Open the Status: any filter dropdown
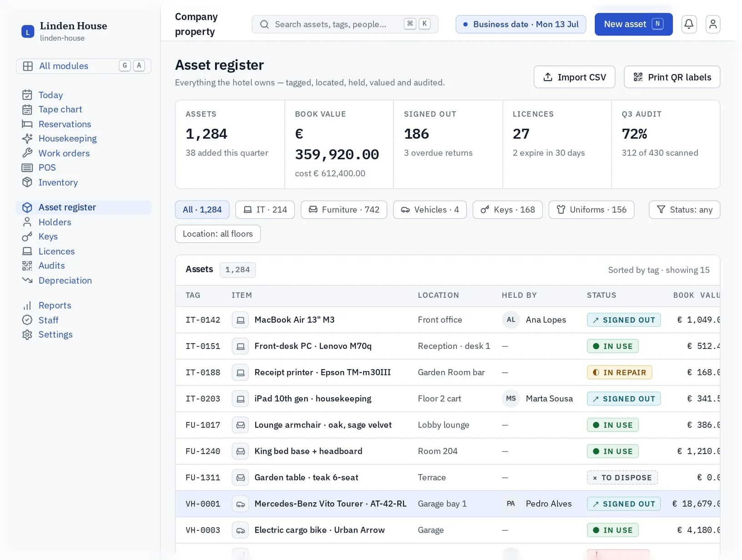 (684, 210)
